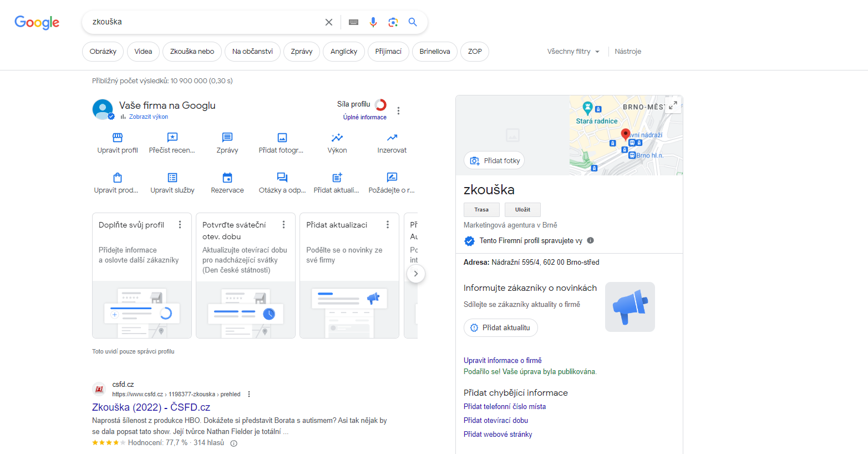The image size is (868, 454).
Task: Start voice search with microphone icon
Action: (x=373, y=22)
